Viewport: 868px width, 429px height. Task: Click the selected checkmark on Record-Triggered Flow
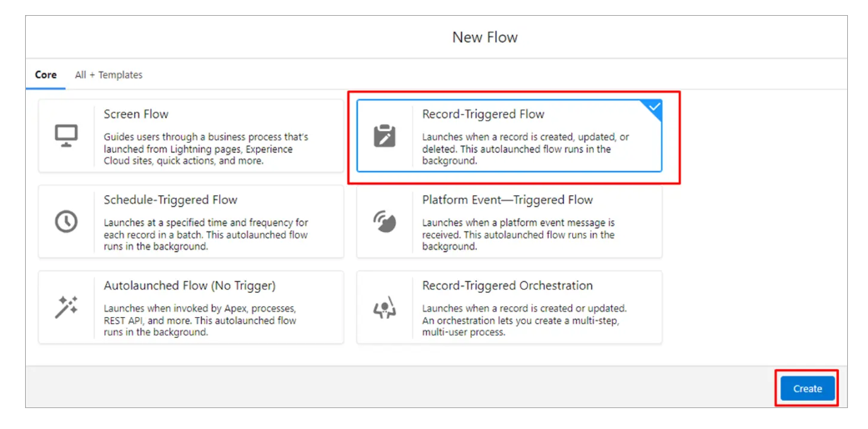coord(655,107)
